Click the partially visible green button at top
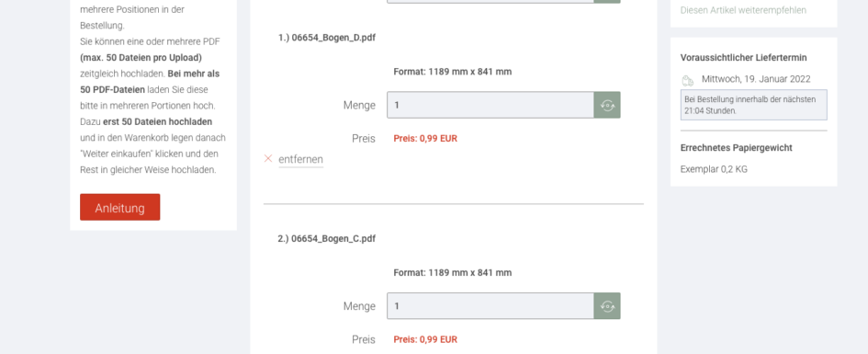 607,2
